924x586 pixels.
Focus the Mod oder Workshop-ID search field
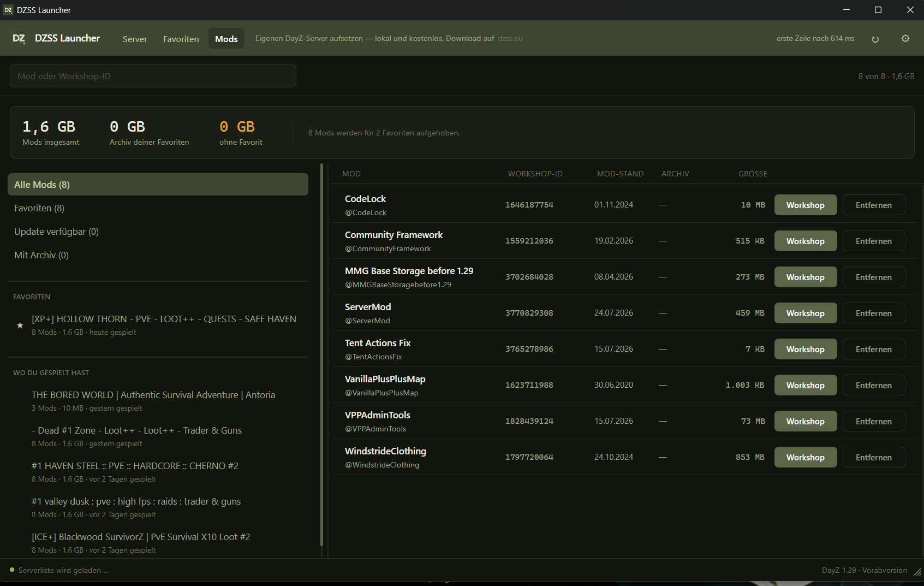tap(153, 76)
